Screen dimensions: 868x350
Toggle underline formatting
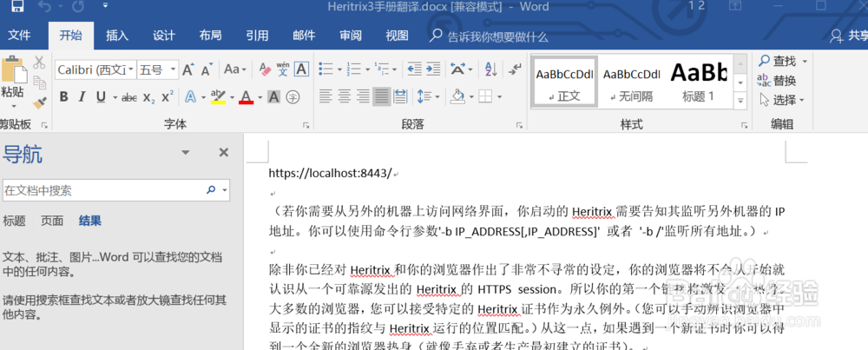(101, 97)
